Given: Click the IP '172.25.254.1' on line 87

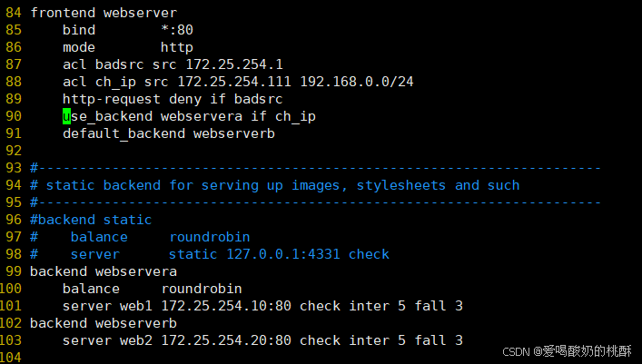Looking at the screenshot, I should [234, 64].
